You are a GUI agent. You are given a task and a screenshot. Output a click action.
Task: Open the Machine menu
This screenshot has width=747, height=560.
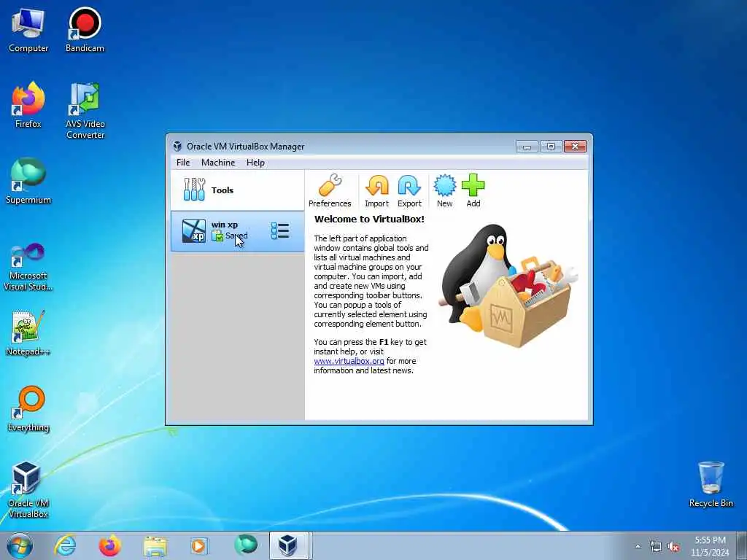pyautogui.click(x=218, y=163)
